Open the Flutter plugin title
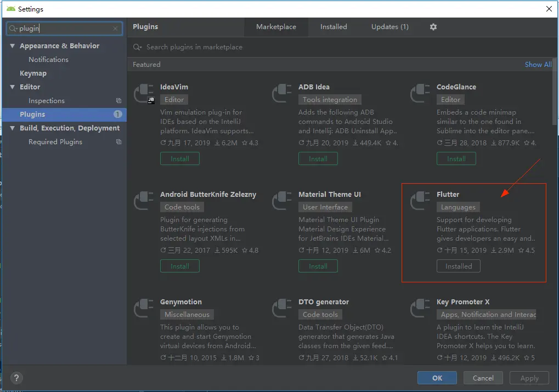Image resolution: width=559 pixels, height=392 pixels. click(448, 195)
